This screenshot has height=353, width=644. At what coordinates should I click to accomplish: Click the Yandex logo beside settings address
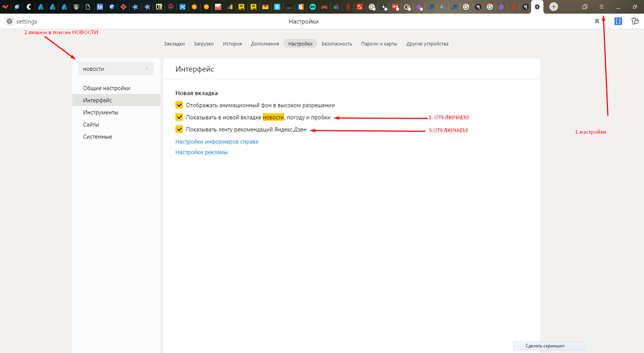point(9,21)
